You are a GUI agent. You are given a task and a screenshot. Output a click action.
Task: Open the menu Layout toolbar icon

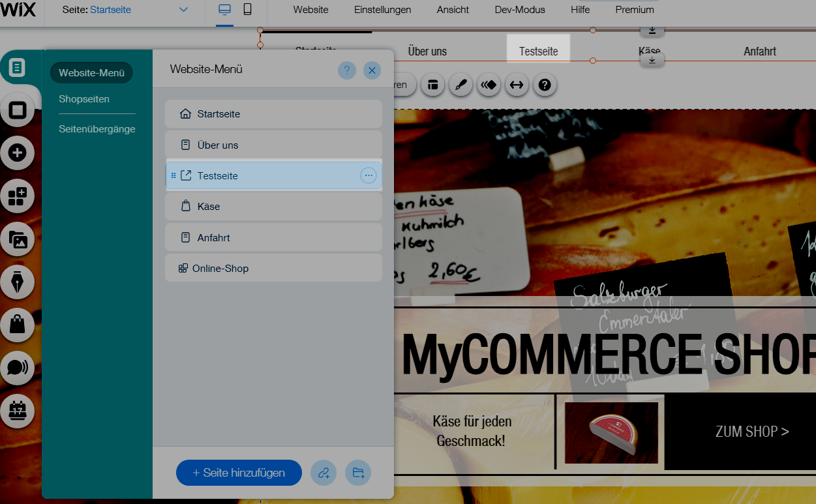click(x=432, y=85)
